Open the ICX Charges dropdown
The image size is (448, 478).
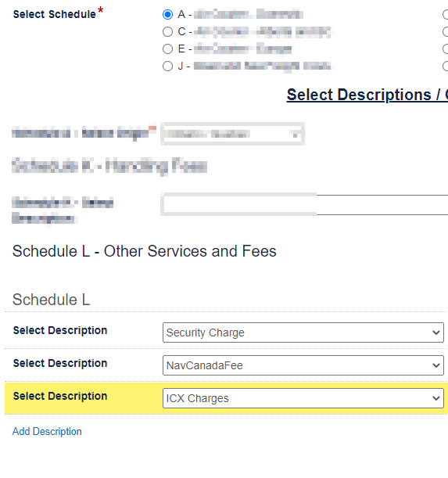click(x=303, y=398)
